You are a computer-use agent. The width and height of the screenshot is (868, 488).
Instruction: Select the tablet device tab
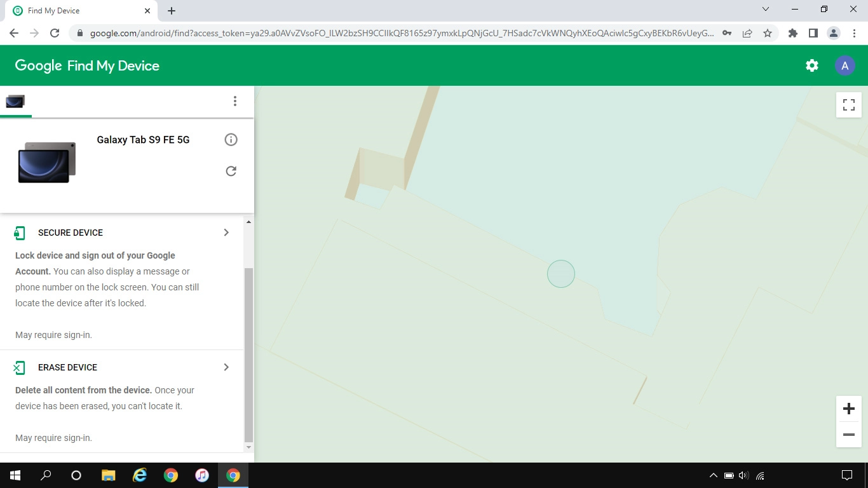pos(15,100)
